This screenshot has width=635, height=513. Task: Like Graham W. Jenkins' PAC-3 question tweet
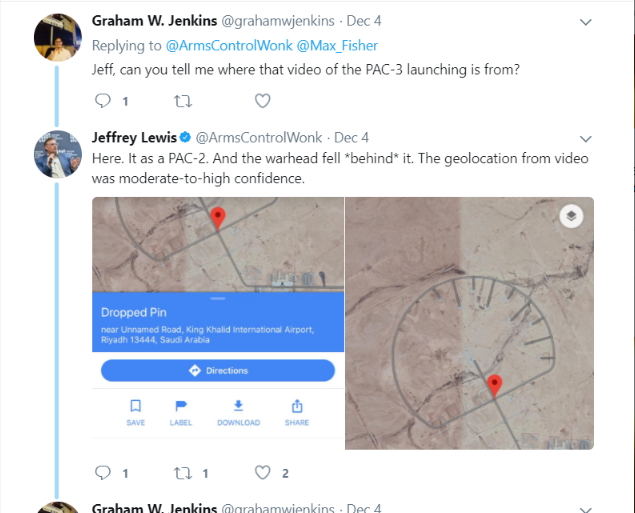point(262,101)
